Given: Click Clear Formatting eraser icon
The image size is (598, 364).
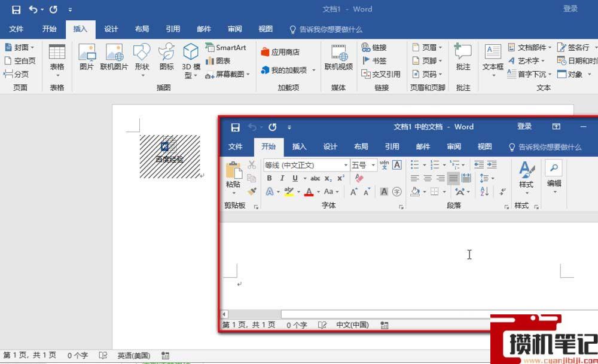Looking at the screenshot, I should (359, 178).
